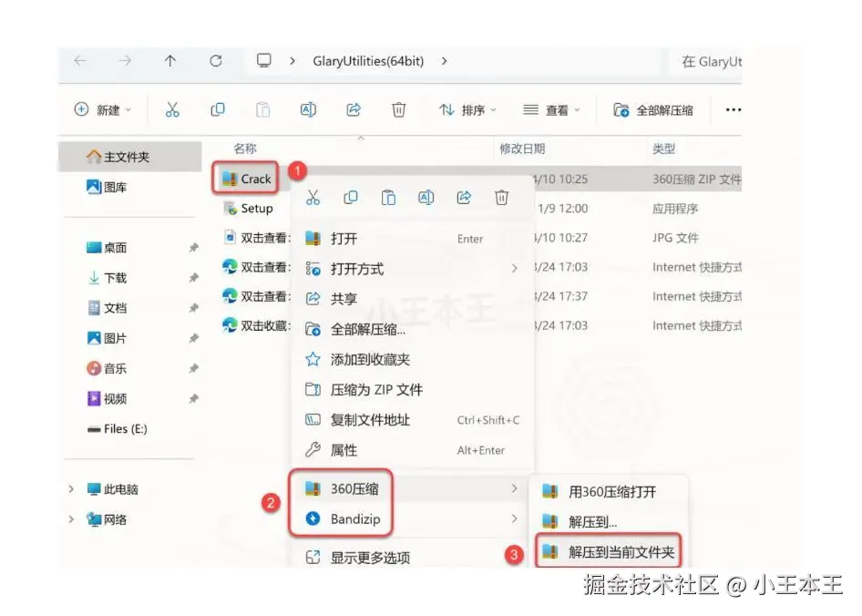Open 音乐 in sidebar
The image size is (862, 616).
pyautogui.click(x=107, y=368)
